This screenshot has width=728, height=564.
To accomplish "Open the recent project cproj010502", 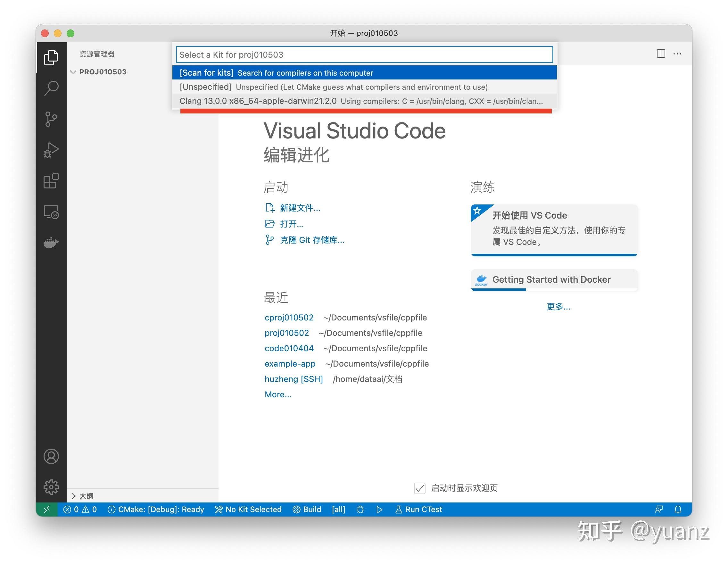I will [289, 317].
